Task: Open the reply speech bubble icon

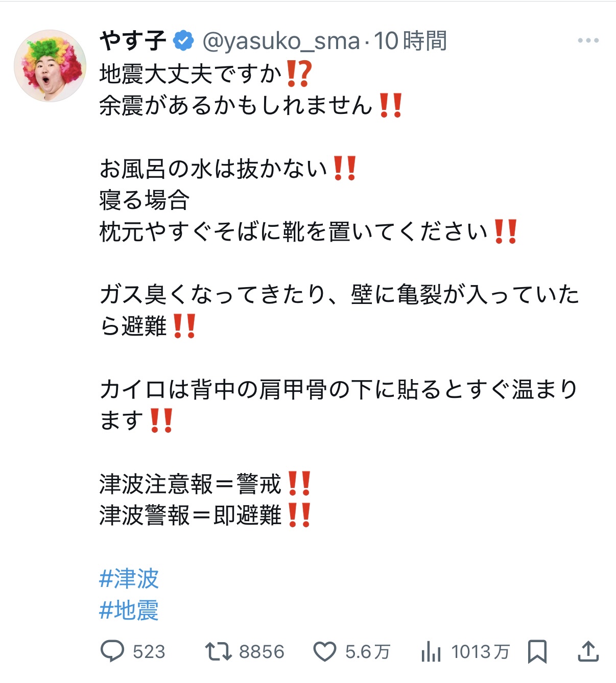Action: 112,651
